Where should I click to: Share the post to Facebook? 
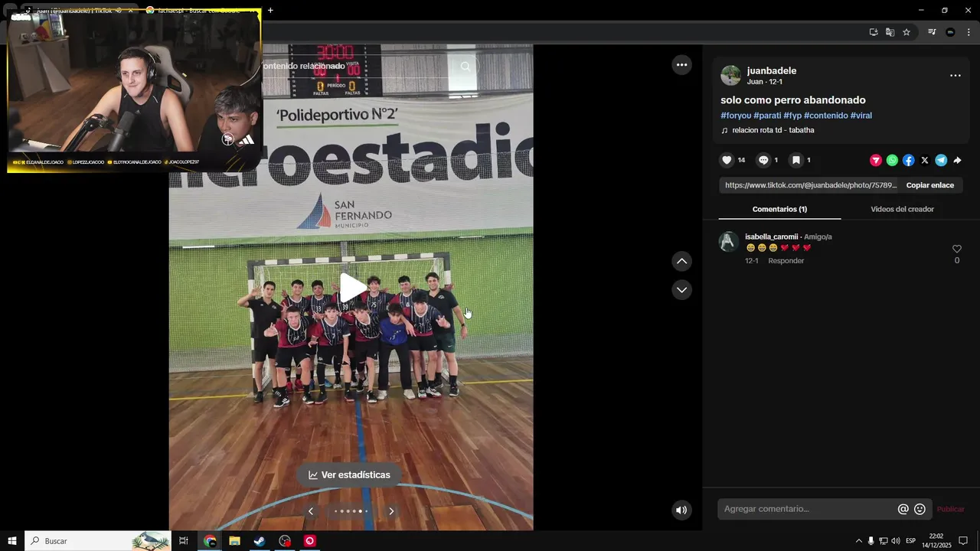[x=908, y=160]
